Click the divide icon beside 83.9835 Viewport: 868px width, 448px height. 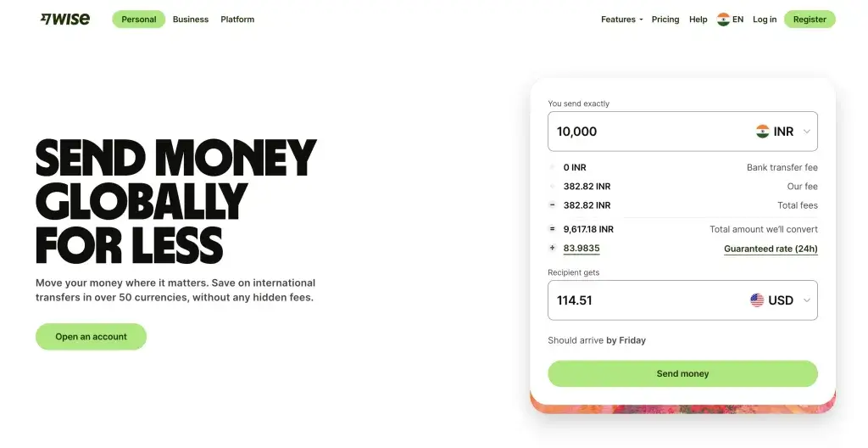pos(553,249)
